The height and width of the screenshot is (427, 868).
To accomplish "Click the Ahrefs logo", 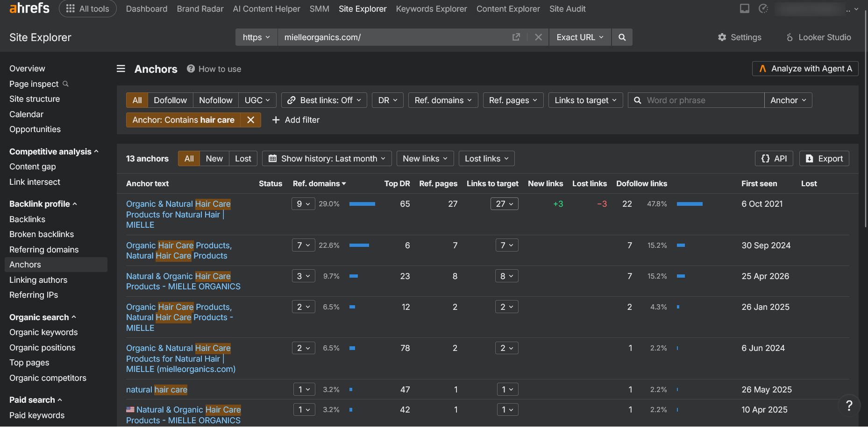I will tap(29, 8).
